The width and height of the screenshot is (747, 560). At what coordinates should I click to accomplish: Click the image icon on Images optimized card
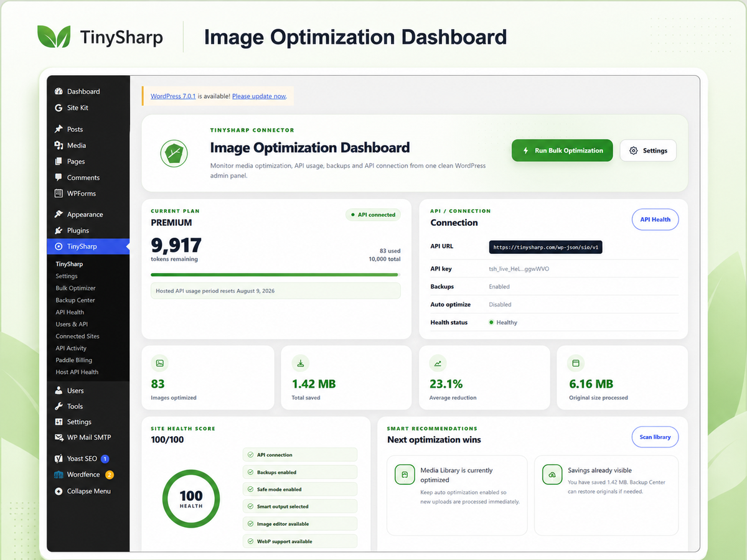(x=160, y=363)
